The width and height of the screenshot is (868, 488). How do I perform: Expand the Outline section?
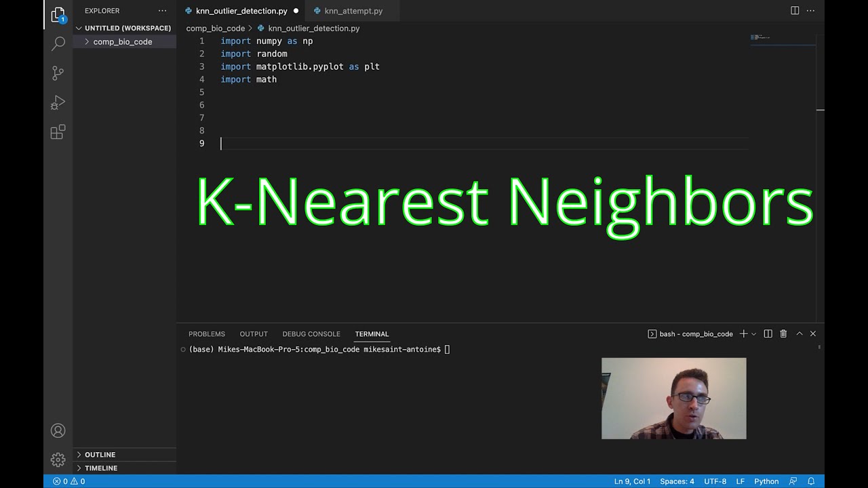(125, 454)
